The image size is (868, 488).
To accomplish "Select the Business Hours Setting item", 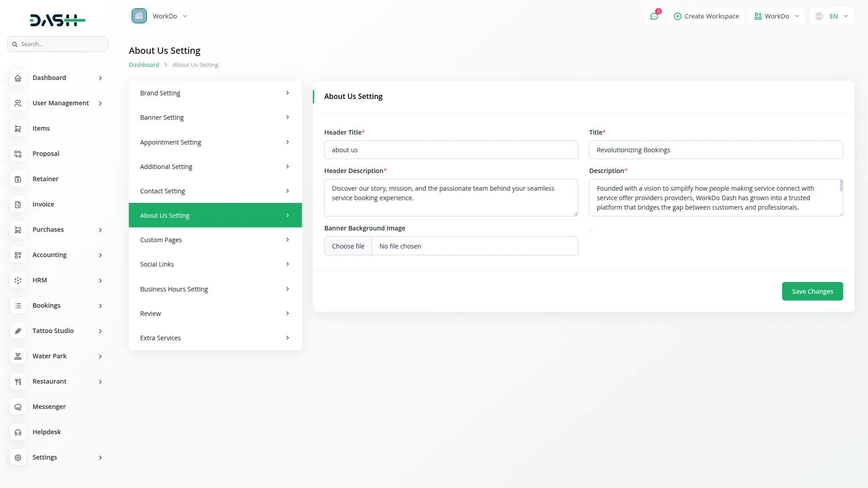I will pyautogui.click(x=215, y=289).
